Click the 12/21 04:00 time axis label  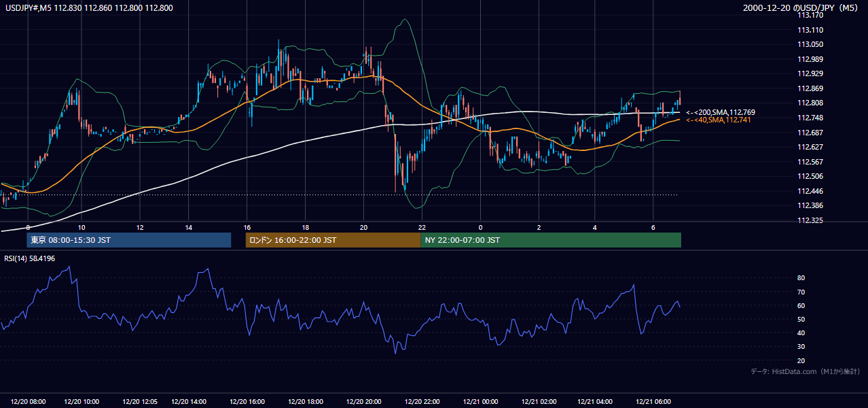tap(595, 402)
